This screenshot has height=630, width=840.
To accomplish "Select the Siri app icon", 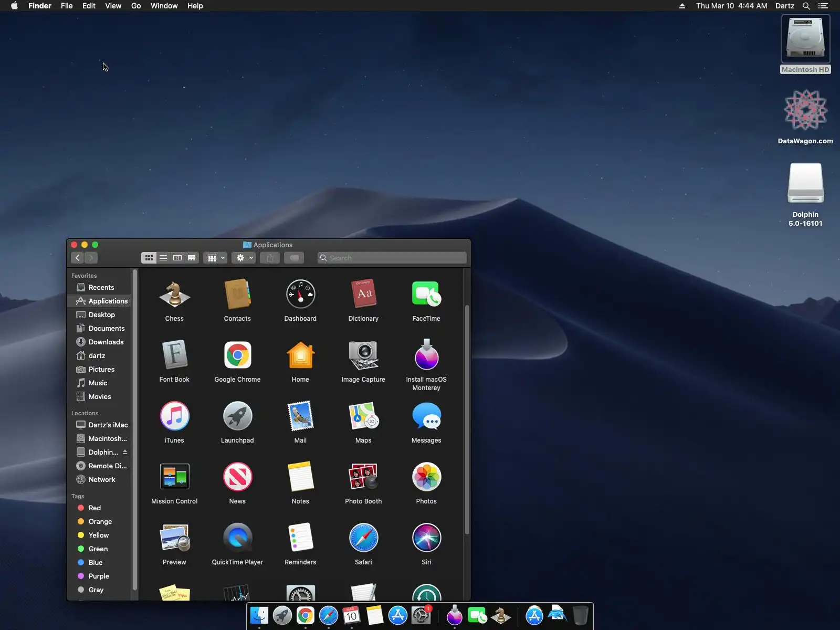I will tap(426, 538).
